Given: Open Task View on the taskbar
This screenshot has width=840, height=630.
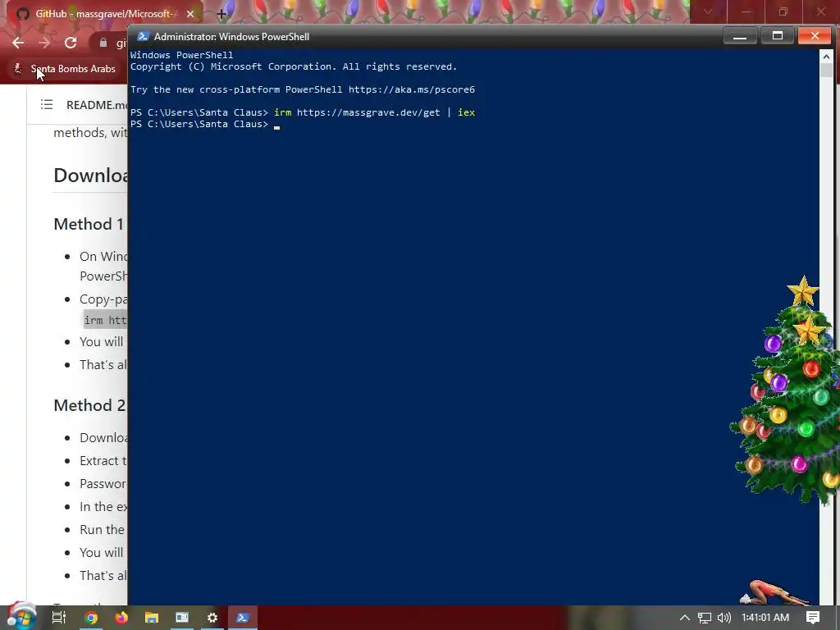Looking at the screenshot, I should [x=58, y=618].
